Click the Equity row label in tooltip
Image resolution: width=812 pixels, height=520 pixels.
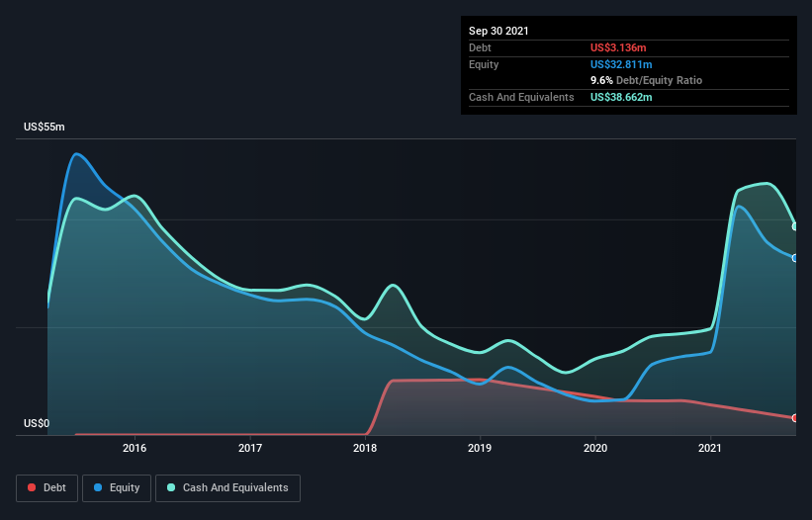coord(484,64)
